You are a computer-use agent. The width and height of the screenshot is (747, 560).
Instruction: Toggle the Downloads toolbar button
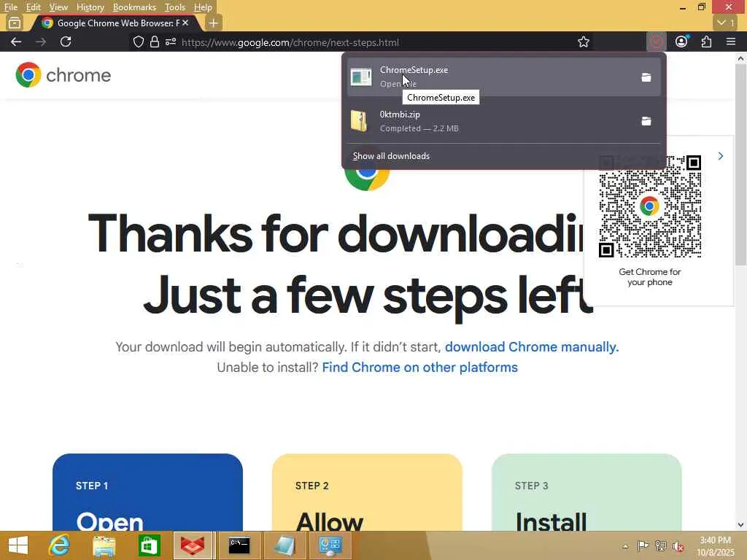[657, 42]
